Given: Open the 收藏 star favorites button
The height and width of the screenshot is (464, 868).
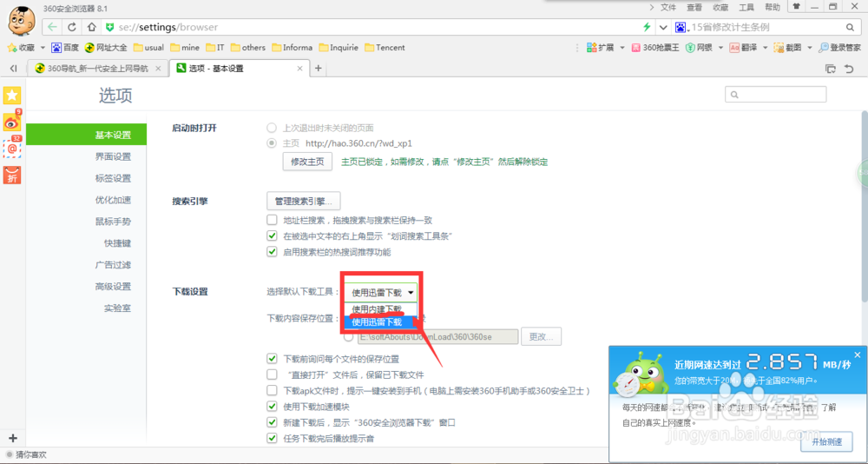Looking at the screenshot, I should point(21,48).
